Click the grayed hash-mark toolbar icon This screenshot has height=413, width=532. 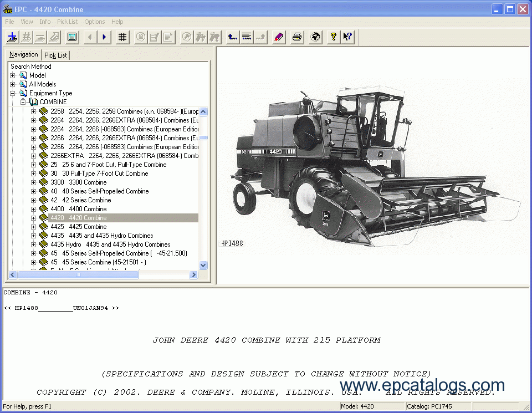tap(26, 37)
